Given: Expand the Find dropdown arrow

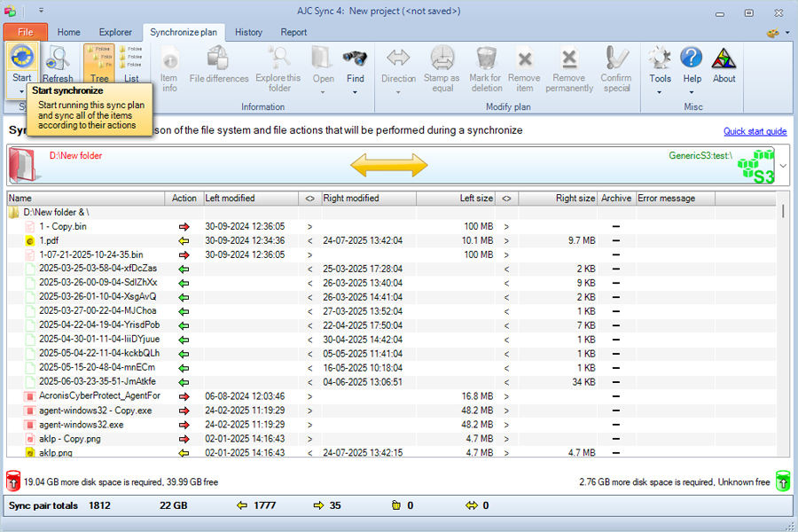Looking at the screenshot, I should pyautogui.click(x=355, y=92).
